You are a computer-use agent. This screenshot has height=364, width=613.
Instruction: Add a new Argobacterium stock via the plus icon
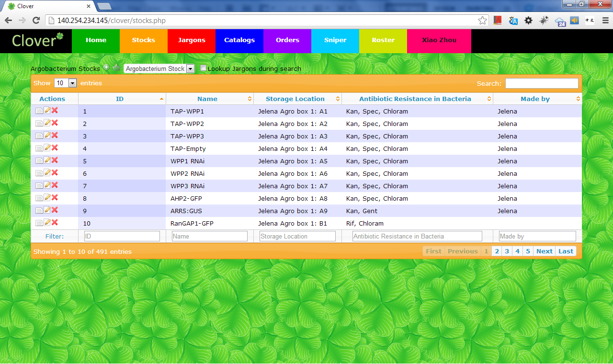click(106, 67)
